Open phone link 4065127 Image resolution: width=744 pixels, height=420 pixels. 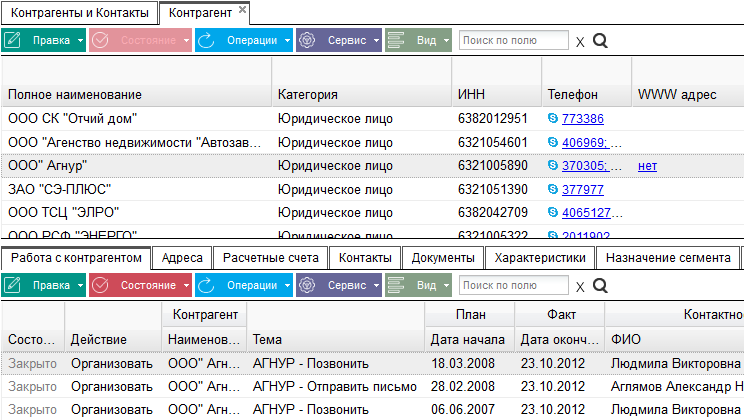point(586,213)
